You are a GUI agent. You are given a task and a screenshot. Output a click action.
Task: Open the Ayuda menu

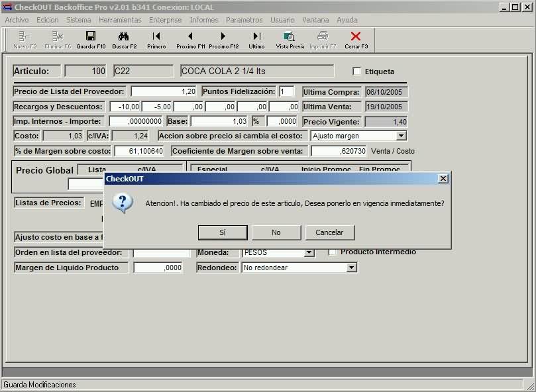pos(347,20)
